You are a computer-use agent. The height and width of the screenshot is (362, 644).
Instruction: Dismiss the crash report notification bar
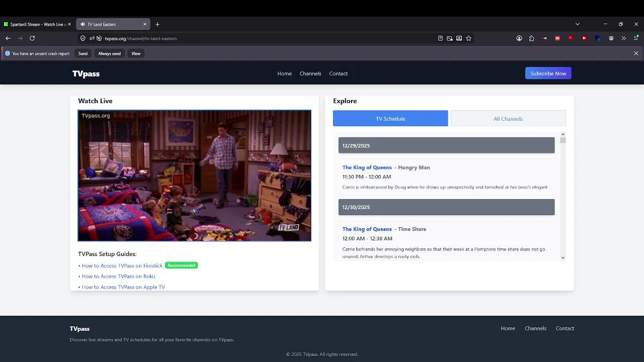click(x=636, y=53)
